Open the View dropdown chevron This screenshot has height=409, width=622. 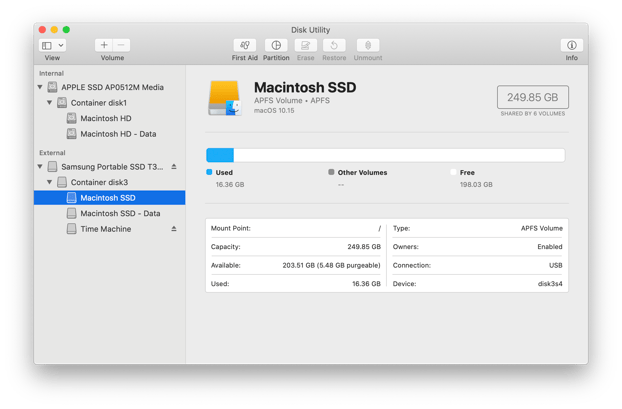[x=61, y=45]
